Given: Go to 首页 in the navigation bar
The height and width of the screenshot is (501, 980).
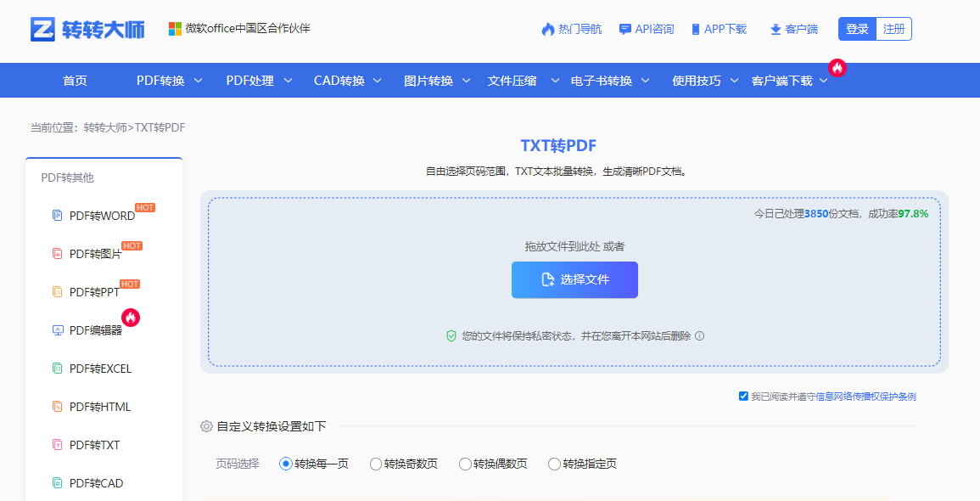Looking at the screenshot, I should click(x=75, y=81).
